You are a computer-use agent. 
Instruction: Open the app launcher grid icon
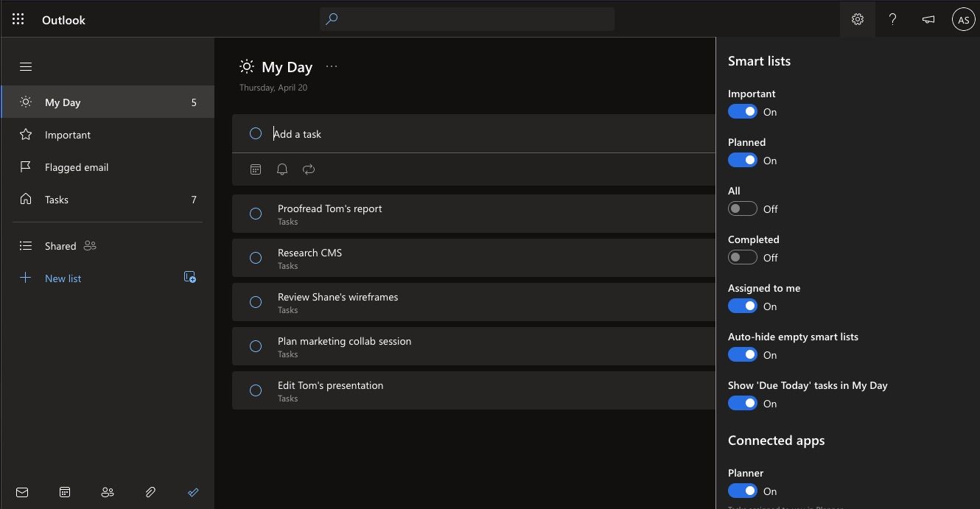[x=18, y=20]
